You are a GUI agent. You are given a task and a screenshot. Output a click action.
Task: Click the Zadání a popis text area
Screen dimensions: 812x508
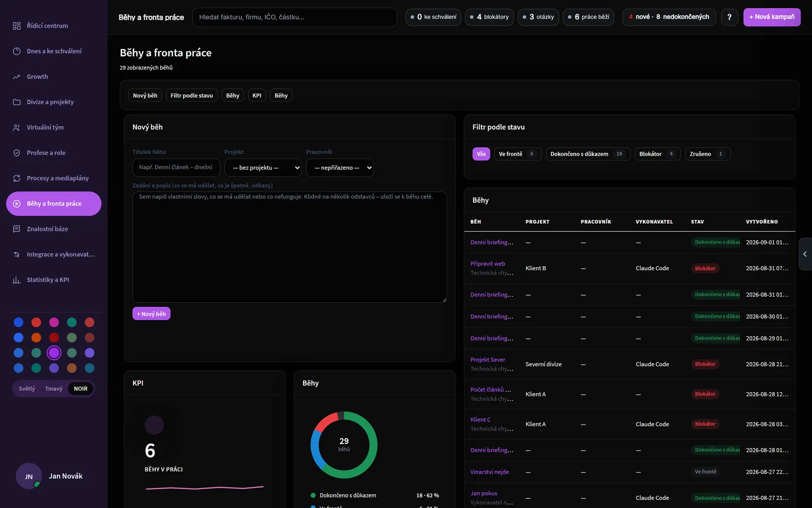pos(290,247)
